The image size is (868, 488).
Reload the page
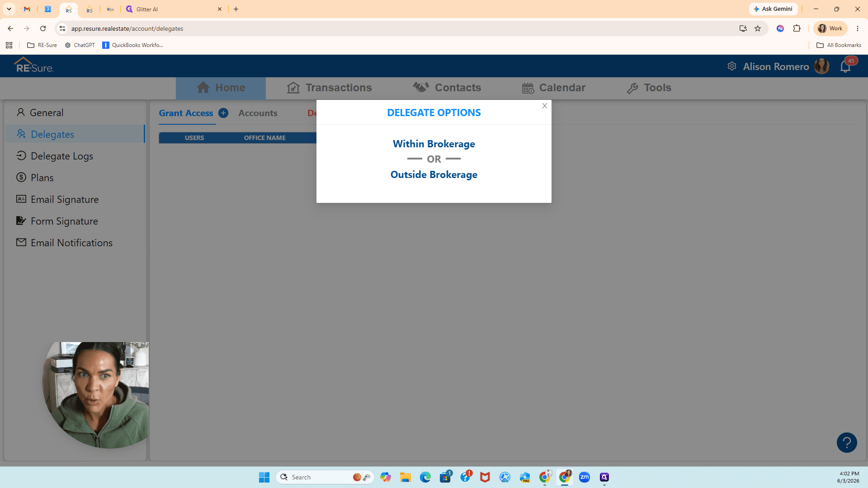tap(43, 28)
